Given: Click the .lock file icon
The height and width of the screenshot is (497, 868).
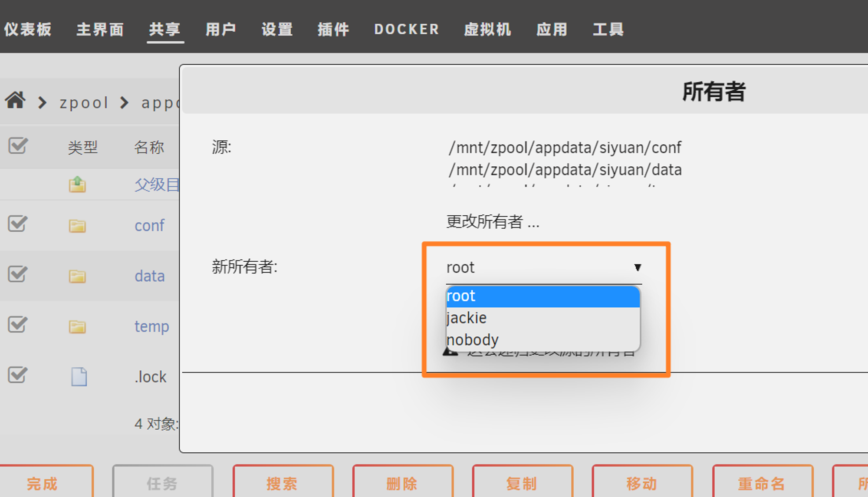Looking at the screenshot, I should (x=79, y=377).
